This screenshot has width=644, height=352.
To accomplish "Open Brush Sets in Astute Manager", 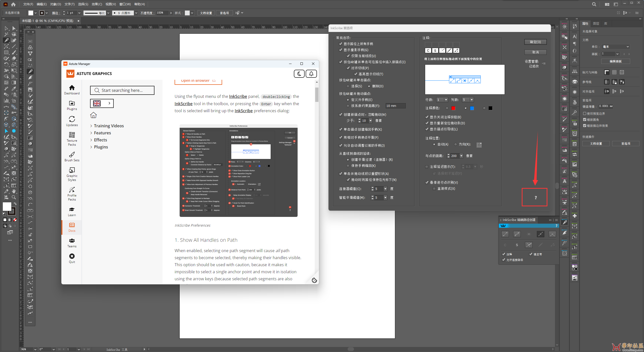I will pyautogui.click(x=72, y=157).
